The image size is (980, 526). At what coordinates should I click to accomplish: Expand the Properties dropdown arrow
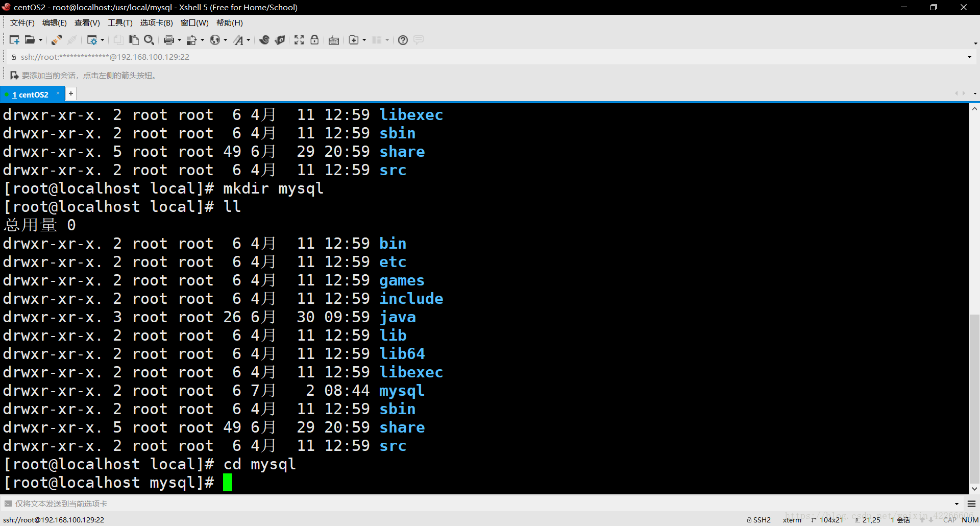pos(103,40)
